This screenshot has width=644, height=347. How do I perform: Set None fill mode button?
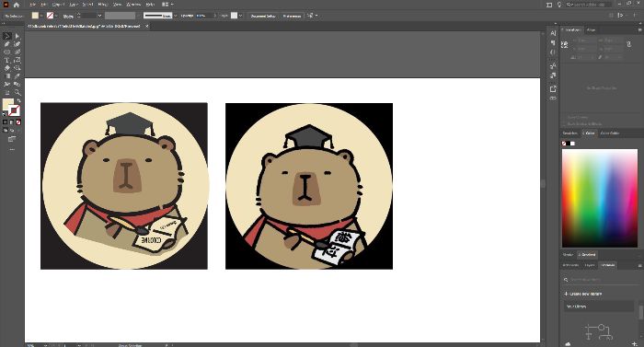click(x=18, y=122)
